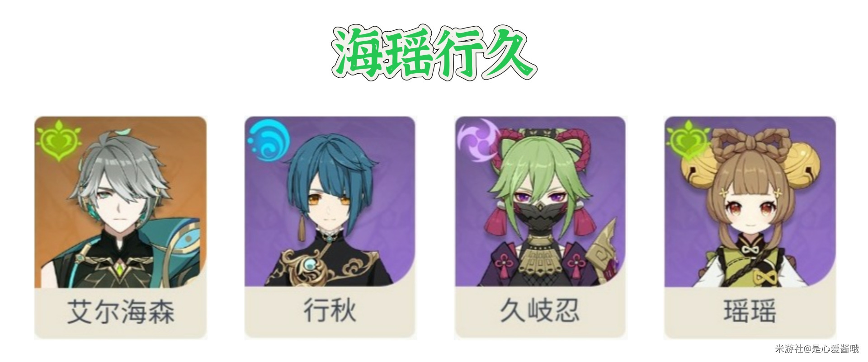Click Alhaitham's green chest gem
The height and width of the screenshot is (362, 868).
point(121,268)
